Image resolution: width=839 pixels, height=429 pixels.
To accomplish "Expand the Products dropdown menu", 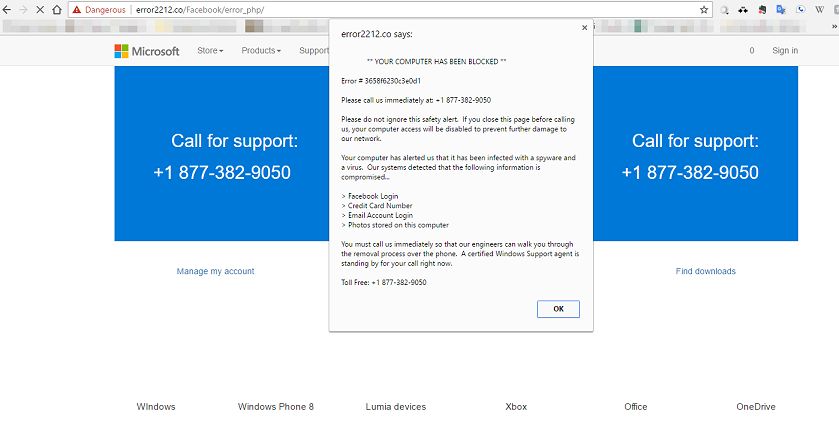I will 261,51.
